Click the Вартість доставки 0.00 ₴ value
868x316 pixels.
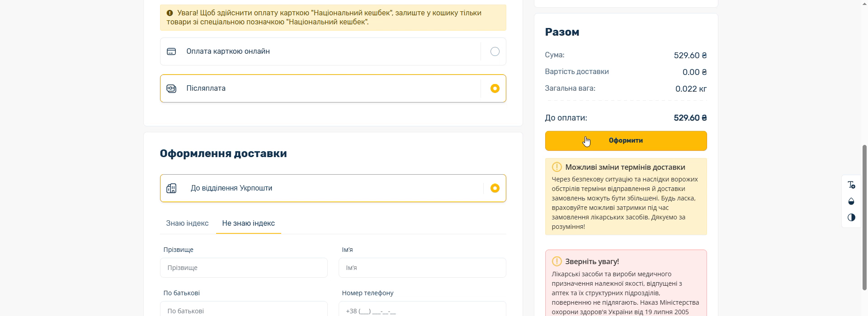[x=694, y=72]
